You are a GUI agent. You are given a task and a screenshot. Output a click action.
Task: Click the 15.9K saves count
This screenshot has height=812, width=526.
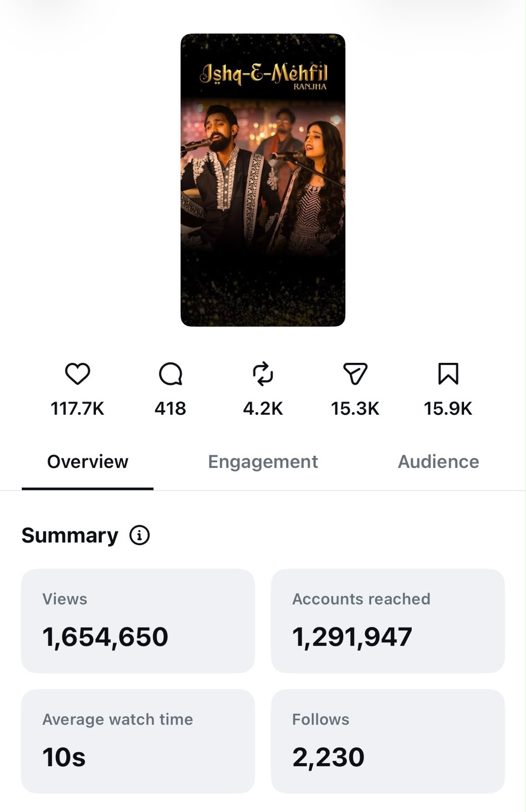pos(448,409)
